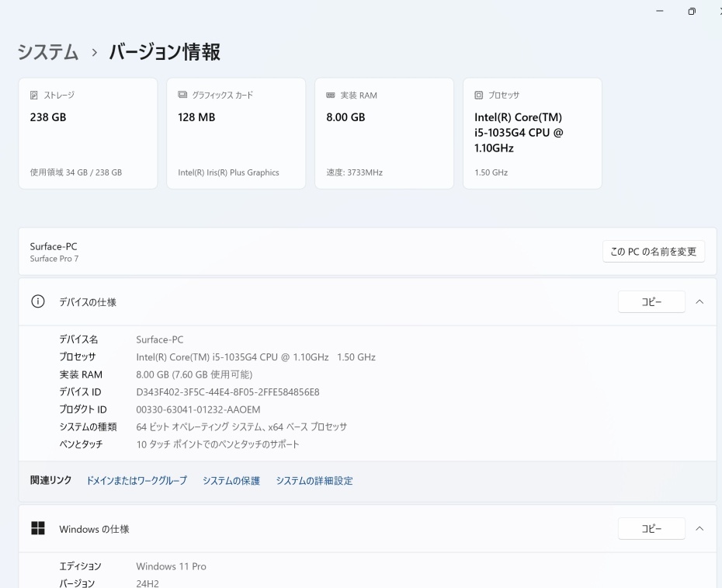The image size is (722, 588).
Task: Click product ID 00330-63041-01232-AAOEM
Action: (x=198, y=409)
